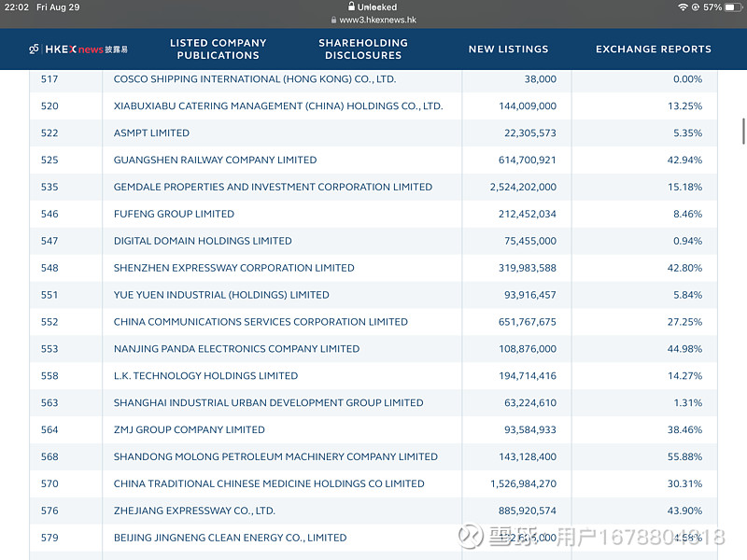Select Beijing Jingneng Clean Energy name
Image resolution: width=747 pixels, height=560 pixels.
[230, 538]
